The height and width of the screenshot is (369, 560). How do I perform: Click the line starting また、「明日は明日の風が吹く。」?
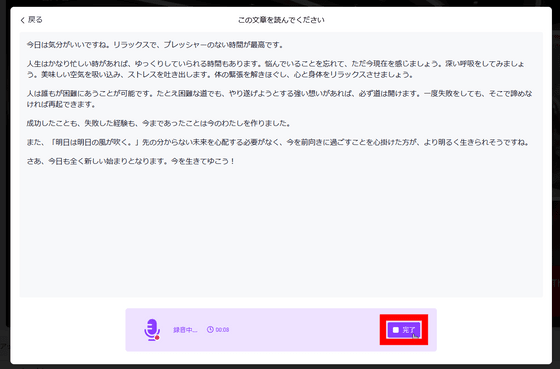[278, 143]
